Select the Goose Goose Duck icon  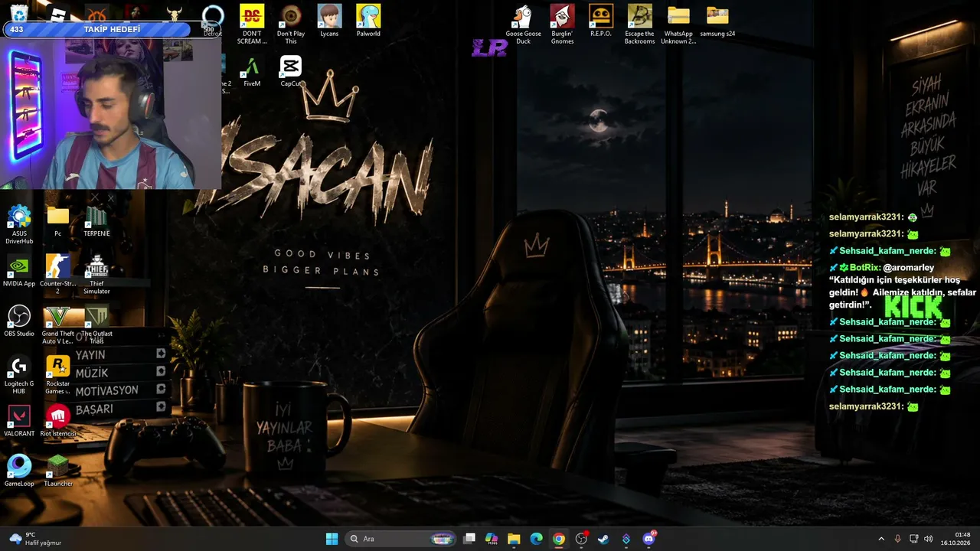coord(523,24)
